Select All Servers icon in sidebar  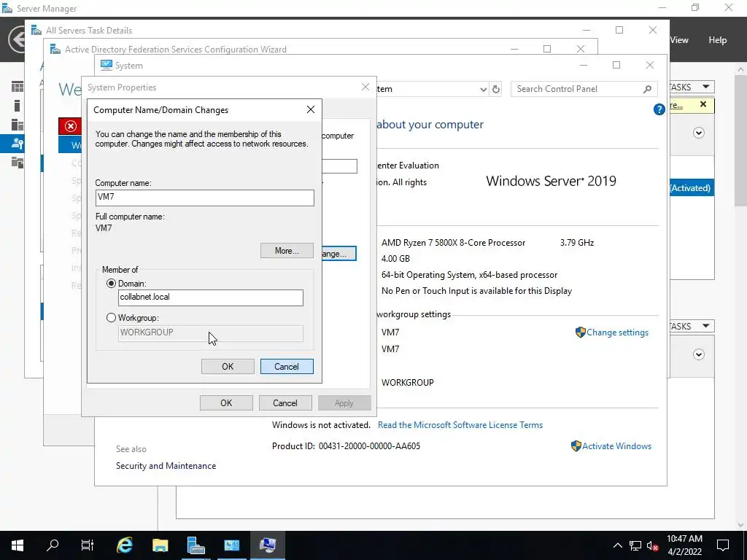tap(18, 125)
